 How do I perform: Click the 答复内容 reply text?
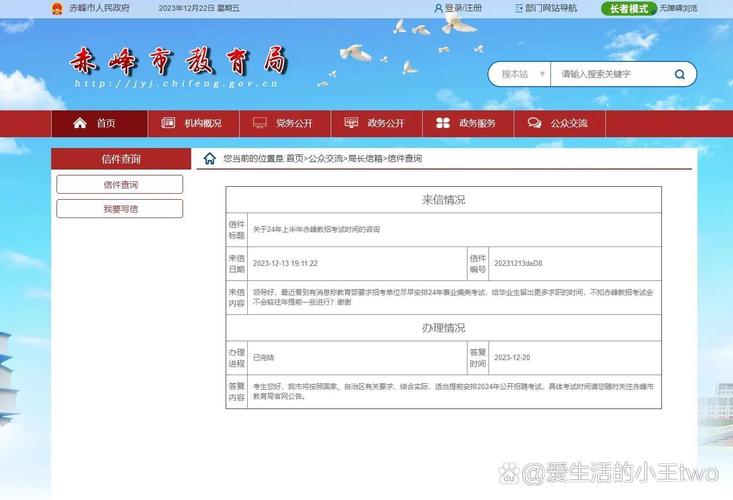[x=453, y=392]
